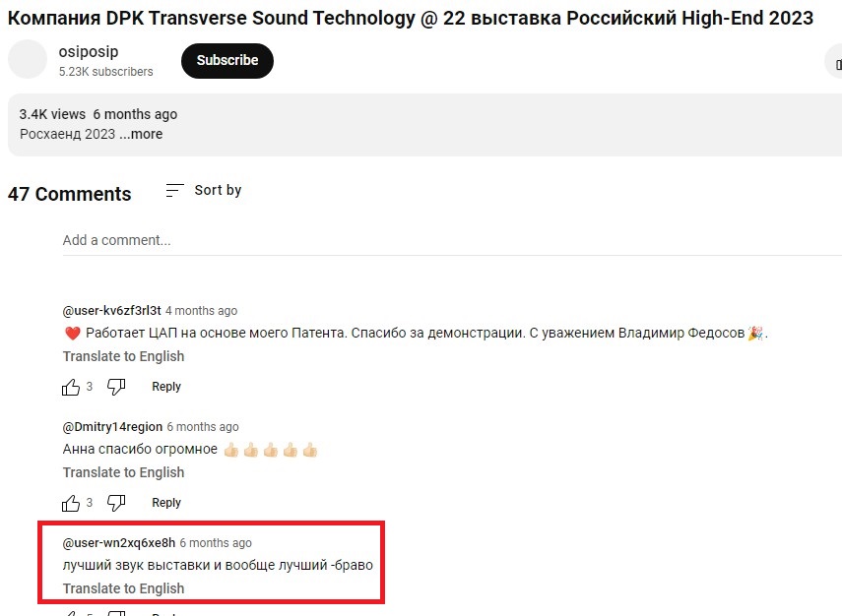Open the @user-wn2xq6xe8h profile link

[119, 542]
